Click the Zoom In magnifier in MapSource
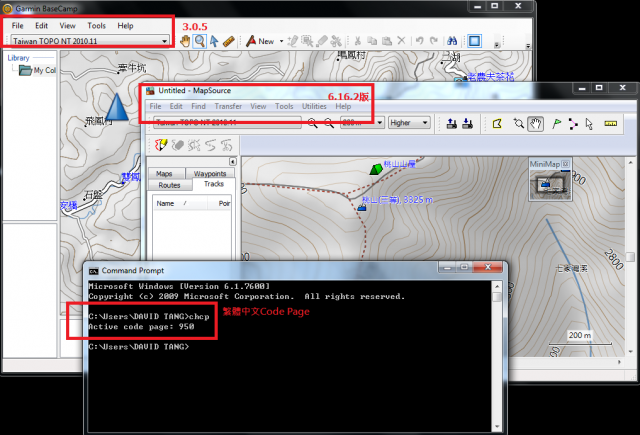Image resolution: width=640 pixels, height=435 pixels. tap(313, 123)
